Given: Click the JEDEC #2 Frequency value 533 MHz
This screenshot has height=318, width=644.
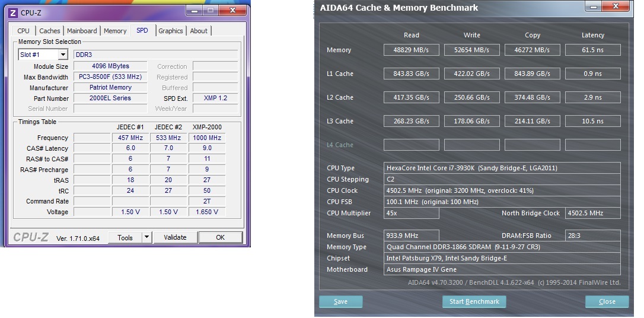Looking at the screenshot, I should 169,138.
